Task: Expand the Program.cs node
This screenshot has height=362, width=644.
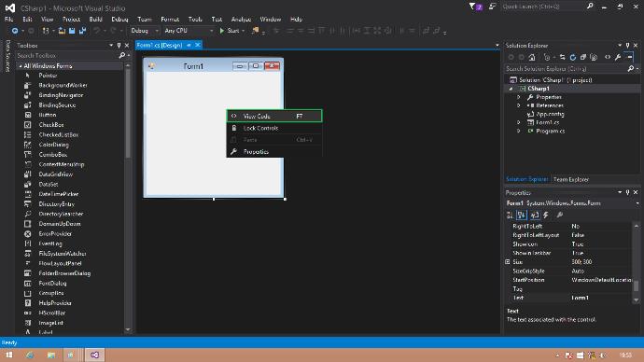Action: tap(519, 131)
